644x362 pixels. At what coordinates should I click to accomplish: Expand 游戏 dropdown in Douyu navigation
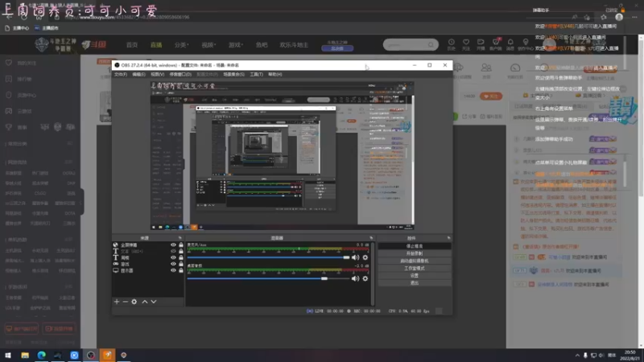tap(236, 45)
